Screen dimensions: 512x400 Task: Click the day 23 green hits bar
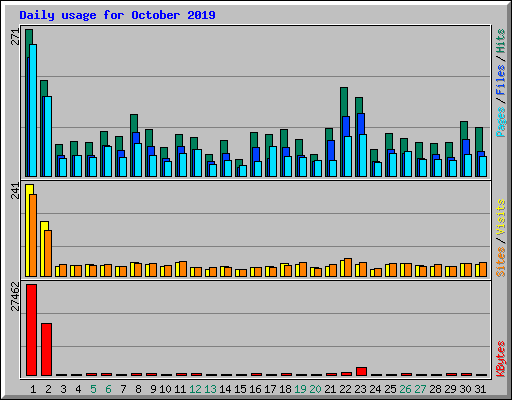pos(359,105)
